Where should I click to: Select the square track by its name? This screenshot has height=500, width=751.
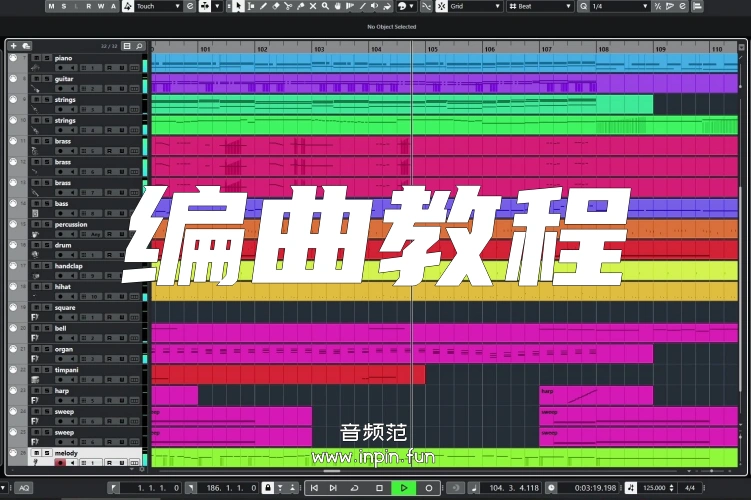click(65, 307)
